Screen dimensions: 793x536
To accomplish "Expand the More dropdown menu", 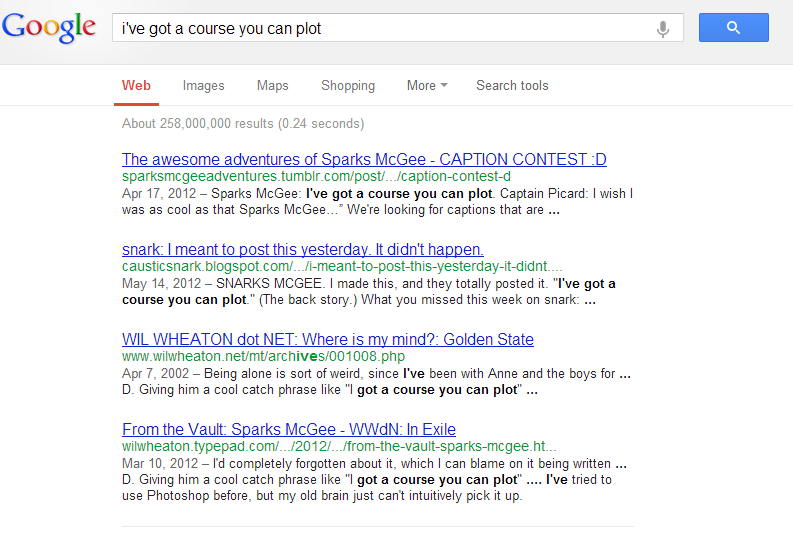I will [427, 85].
